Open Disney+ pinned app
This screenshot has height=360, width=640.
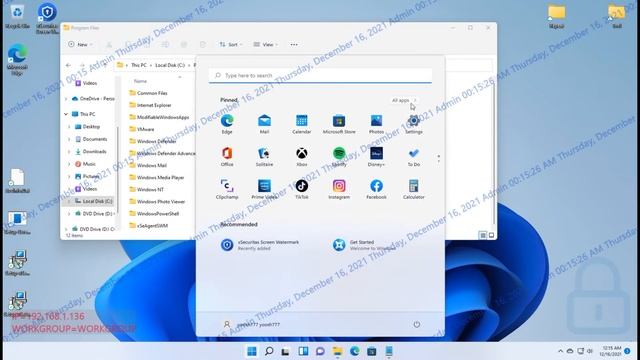click(376, 157)
